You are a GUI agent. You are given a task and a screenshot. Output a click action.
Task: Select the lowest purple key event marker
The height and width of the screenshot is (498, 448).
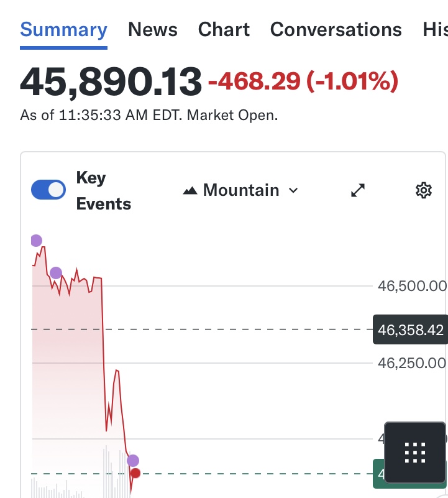point(132,461)
